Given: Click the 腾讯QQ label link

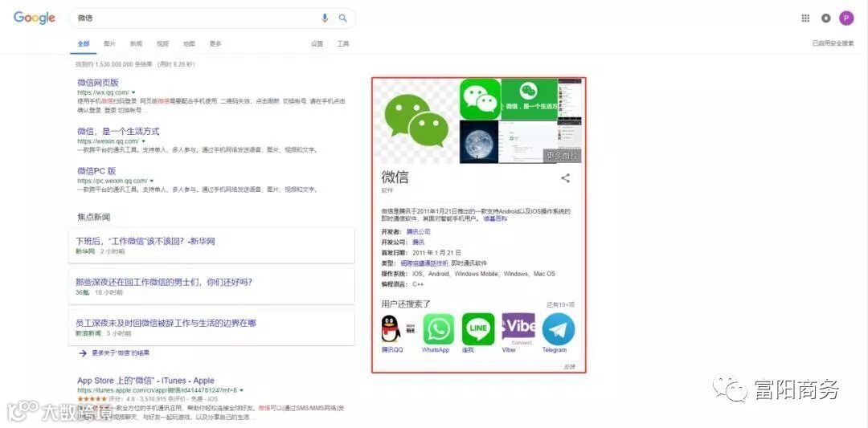Looking at the screenshot, I should tap(392, 350).
